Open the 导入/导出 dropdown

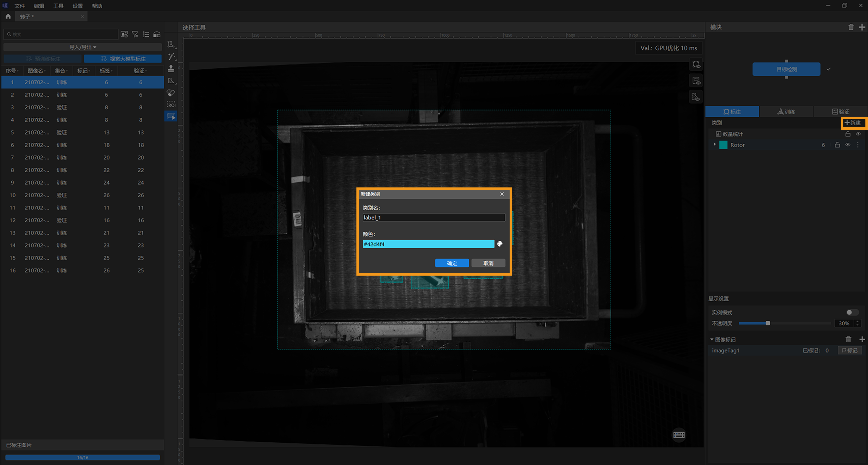[x=82, y=47]
